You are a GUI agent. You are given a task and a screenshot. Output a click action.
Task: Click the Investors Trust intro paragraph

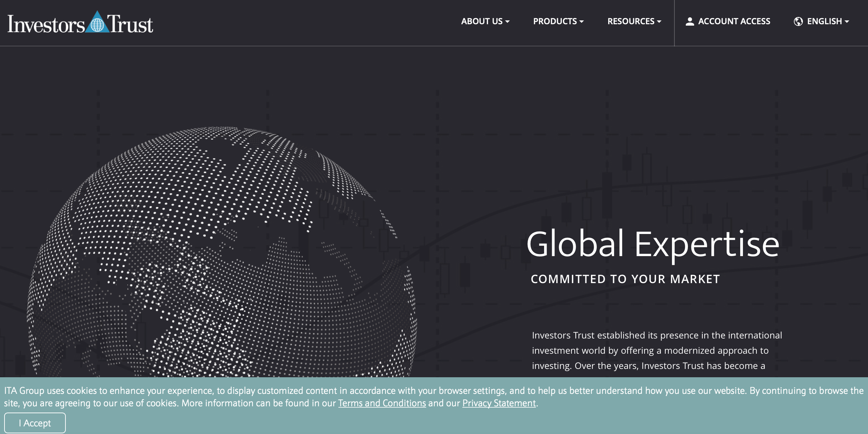(x=657, y=351)
